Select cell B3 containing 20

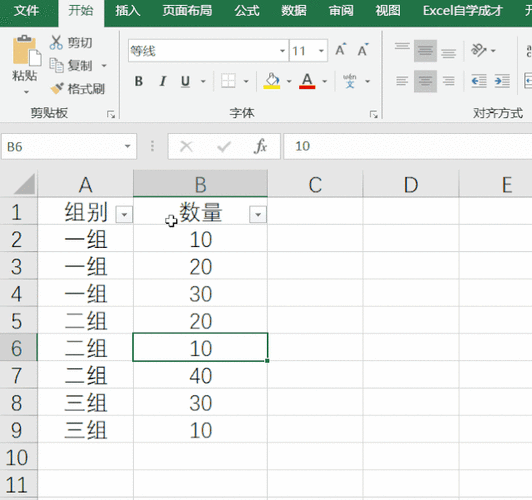pos(201,266)
